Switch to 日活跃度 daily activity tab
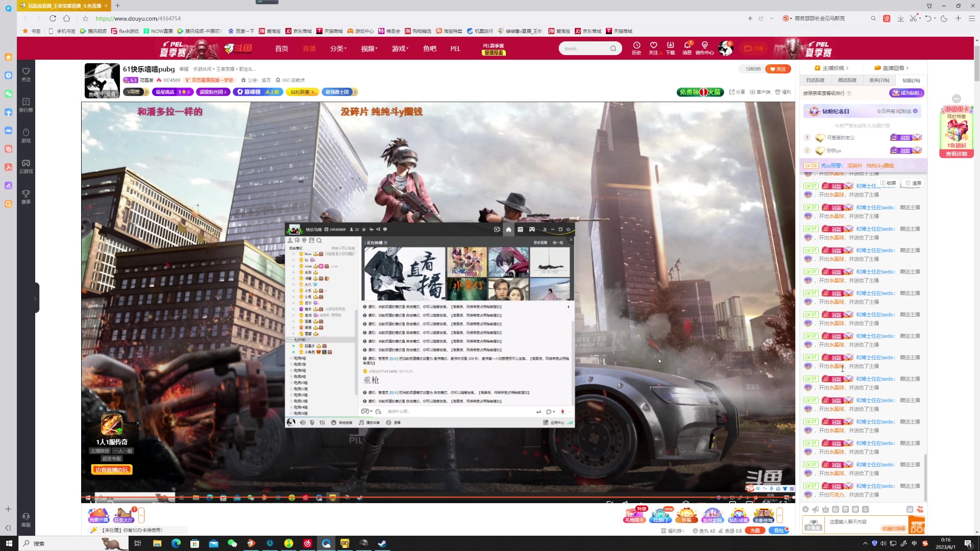 tap(815, 80)
